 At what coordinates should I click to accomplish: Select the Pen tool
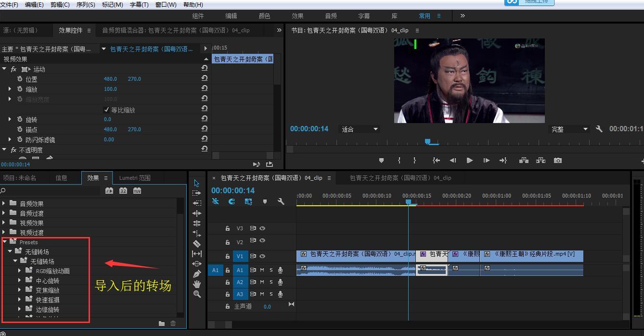[x=196, y=274]
